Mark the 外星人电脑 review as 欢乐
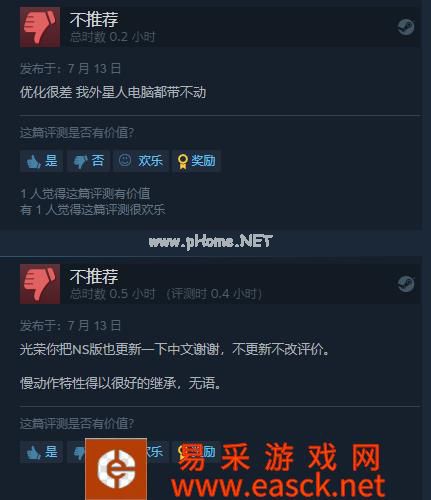 click(141, 161)
